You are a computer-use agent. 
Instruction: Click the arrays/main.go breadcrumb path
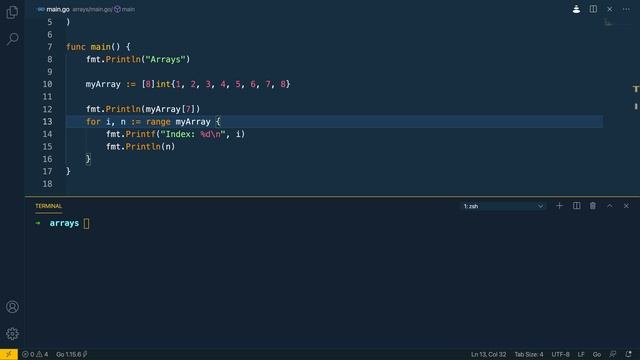[x=91, y=9]
